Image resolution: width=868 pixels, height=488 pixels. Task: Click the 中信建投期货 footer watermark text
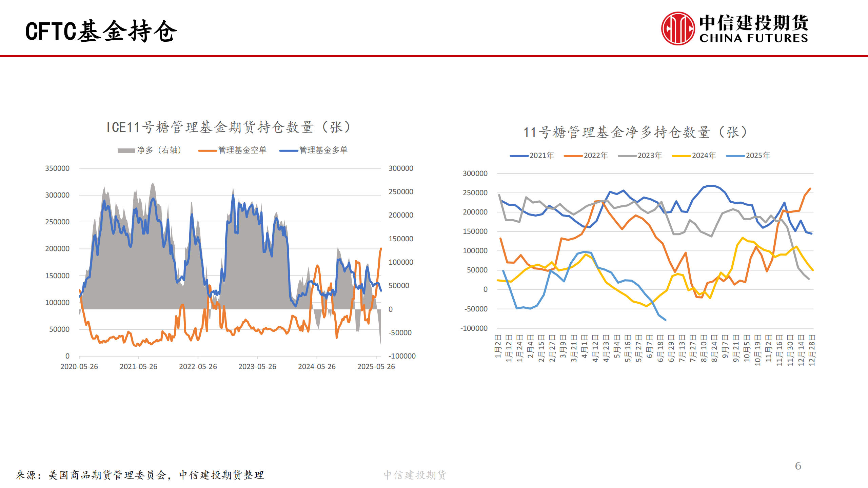[x=415, y=475]
